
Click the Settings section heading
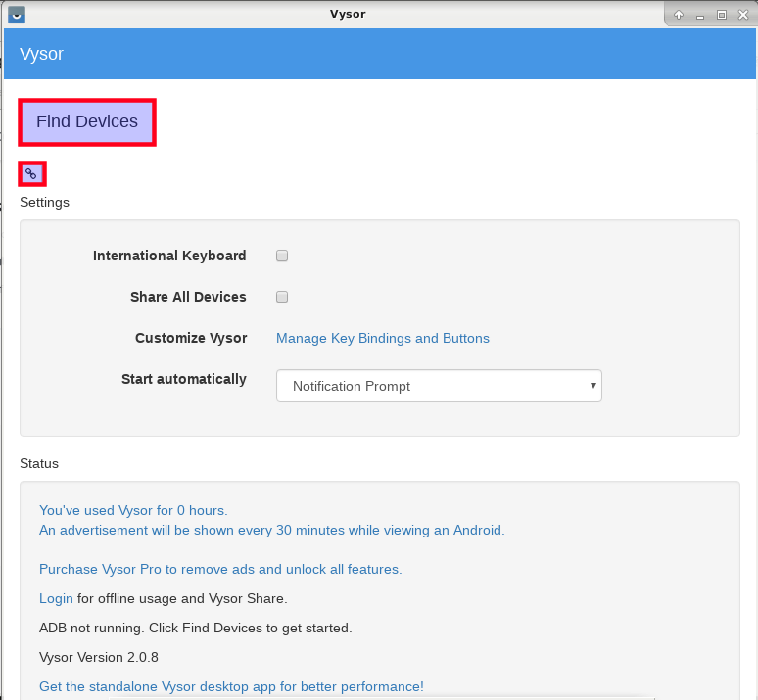[x=44, y=202]
